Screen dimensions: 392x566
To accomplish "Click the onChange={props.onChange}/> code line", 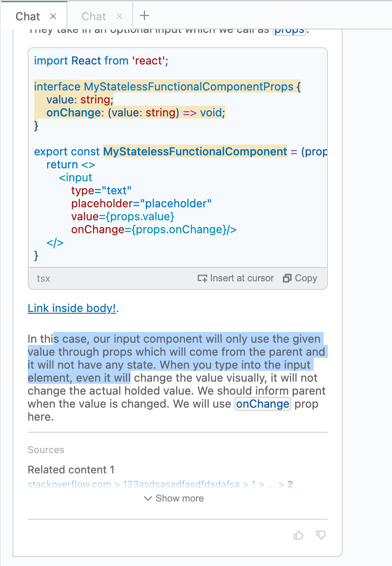I will pyautogui.click(x=154, y=229).
